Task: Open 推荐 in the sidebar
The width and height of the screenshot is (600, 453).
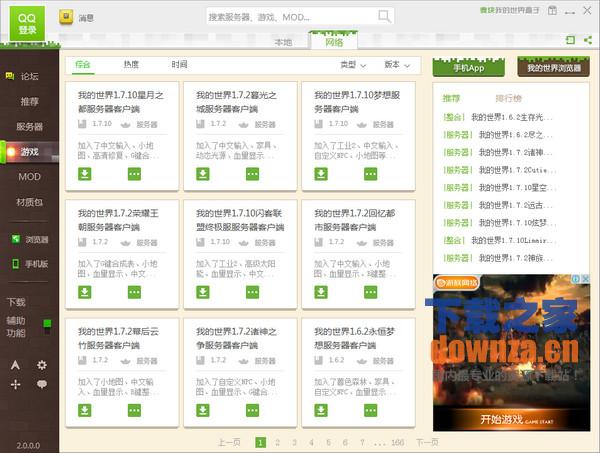Action: pyautogui.click(x=29, y=101)
